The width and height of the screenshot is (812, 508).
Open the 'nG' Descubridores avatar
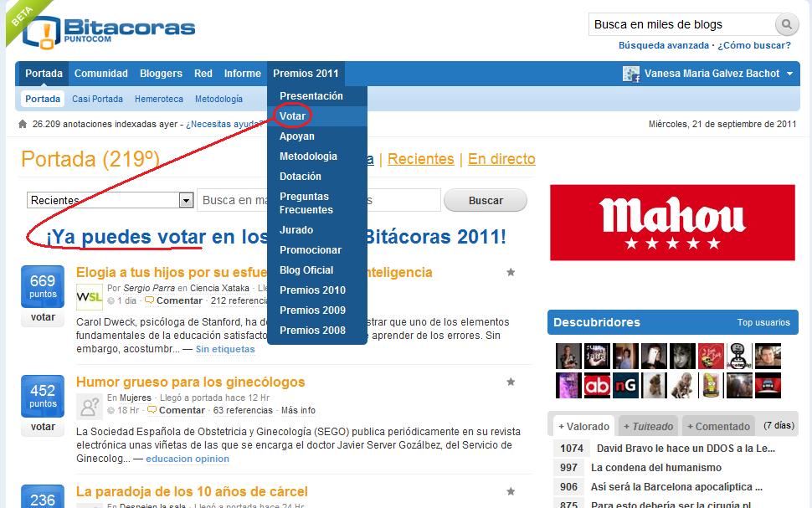[x=625, y=386]
